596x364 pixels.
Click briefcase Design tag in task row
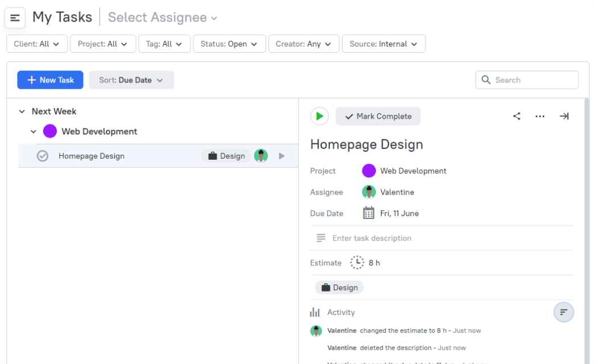click(226, 156)
